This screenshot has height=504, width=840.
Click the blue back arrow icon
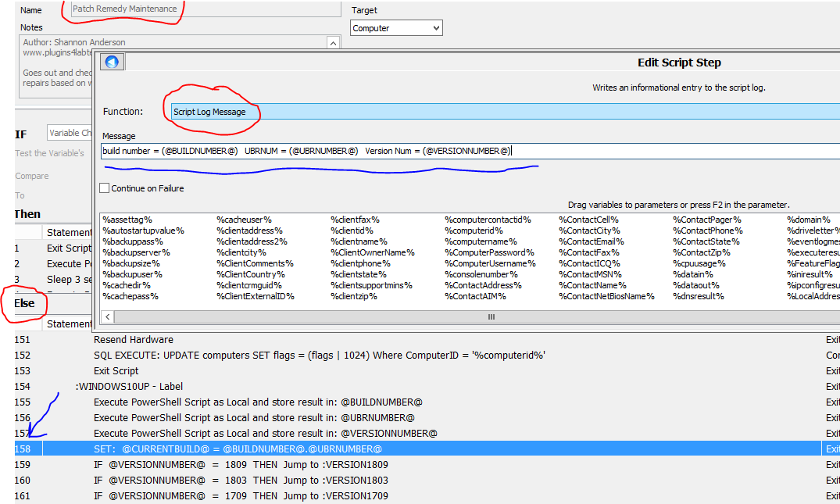click(x=112, y=63)
